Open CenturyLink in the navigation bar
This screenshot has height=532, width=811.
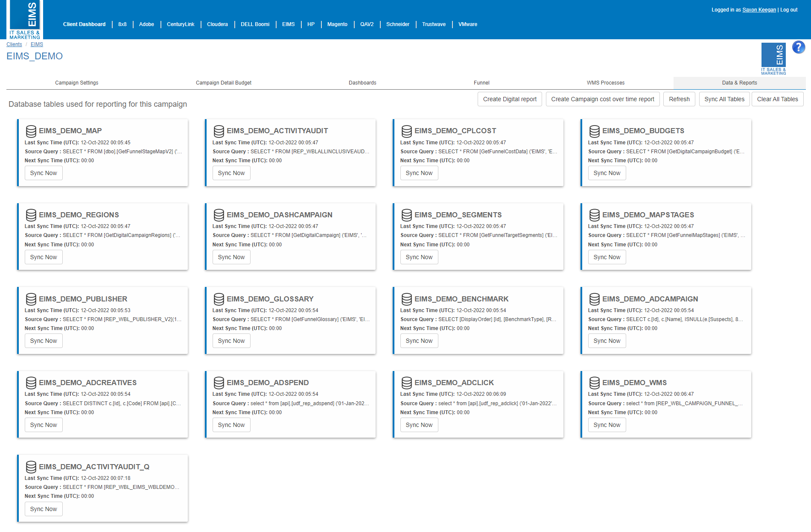coord(181,24)
